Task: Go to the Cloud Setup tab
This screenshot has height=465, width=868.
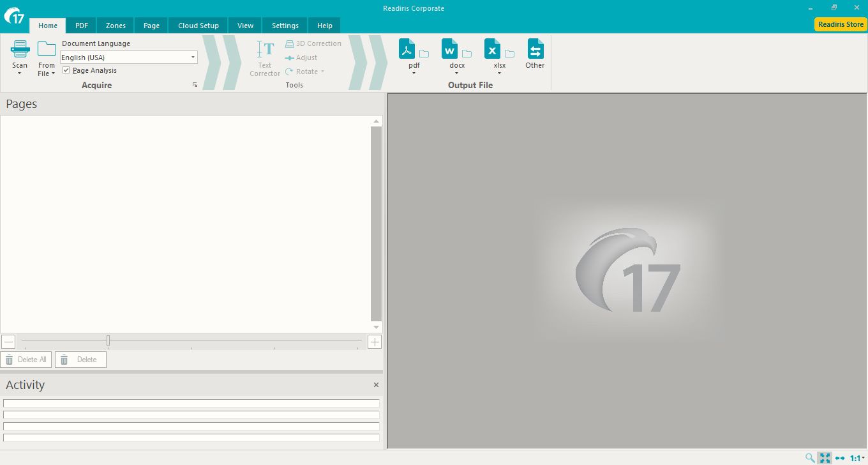Action: (x=198, y=26)
